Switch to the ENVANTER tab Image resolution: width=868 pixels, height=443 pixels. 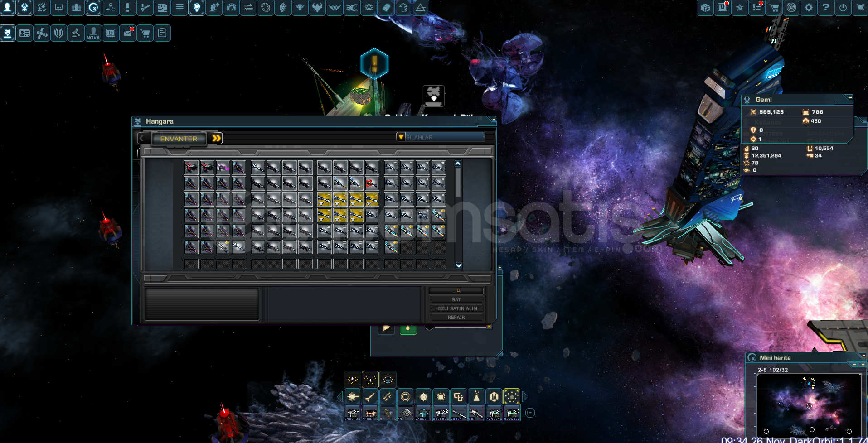[x=179, y=139]
